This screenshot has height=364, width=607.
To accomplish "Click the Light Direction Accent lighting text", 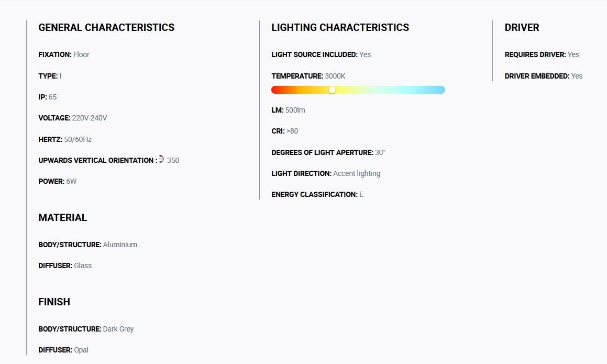I will (357, 173).
